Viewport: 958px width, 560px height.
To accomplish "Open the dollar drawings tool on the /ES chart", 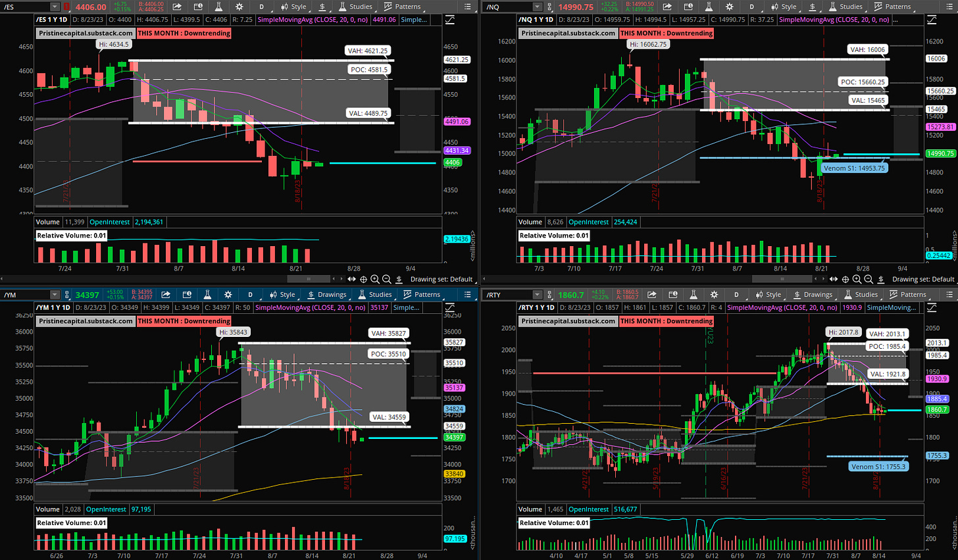I will point(322,7).
